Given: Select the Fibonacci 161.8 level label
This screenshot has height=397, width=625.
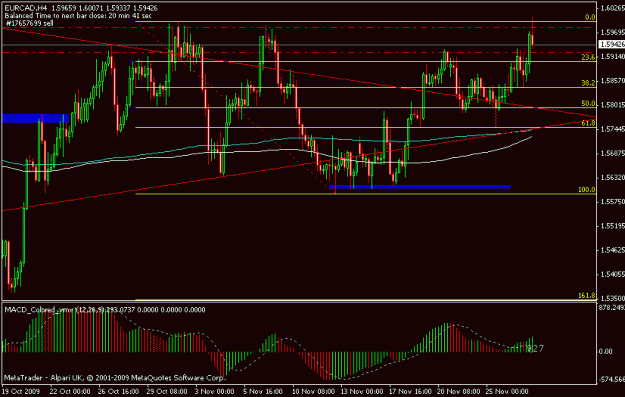Looking at the screenshot, I should click(587, 295).
